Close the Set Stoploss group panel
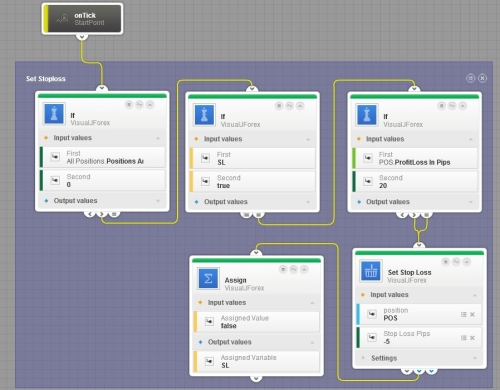The width and height of the screenshot is (500, 390). pyautogui.click(x=482, y=78)
